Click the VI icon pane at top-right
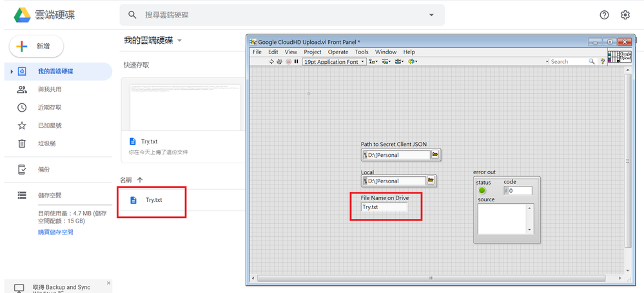 tap(625, 56)
